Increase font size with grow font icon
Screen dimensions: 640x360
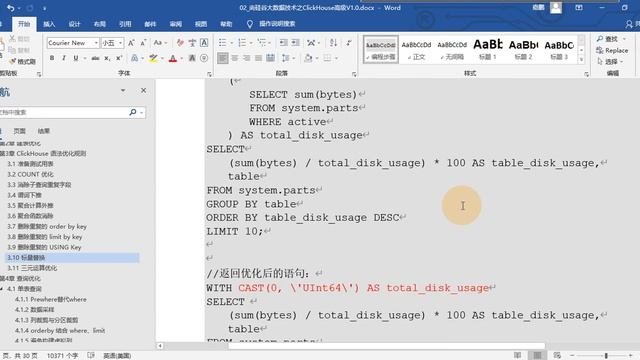tap(131, 43)
